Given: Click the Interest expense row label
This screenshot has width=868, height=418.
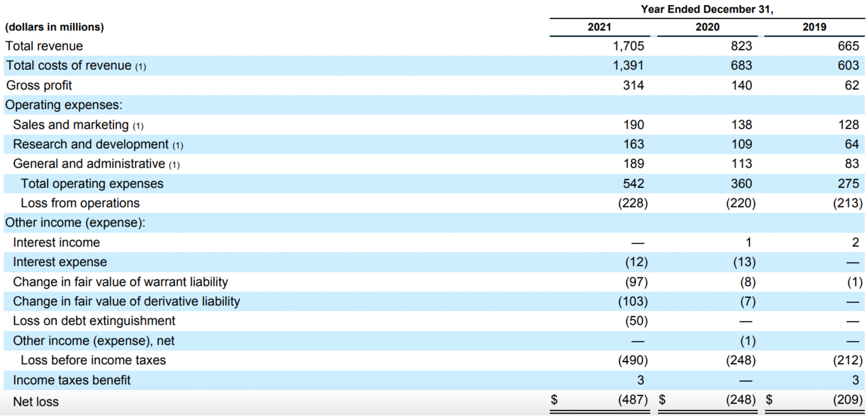Looking at the screenshot, I should 60,262.
